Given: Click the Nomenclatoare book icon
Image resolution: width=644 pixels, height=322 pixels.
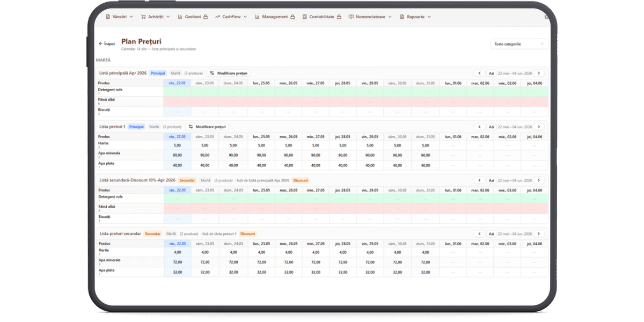Looking at the screenshot, I should click(x=351, y=17).
